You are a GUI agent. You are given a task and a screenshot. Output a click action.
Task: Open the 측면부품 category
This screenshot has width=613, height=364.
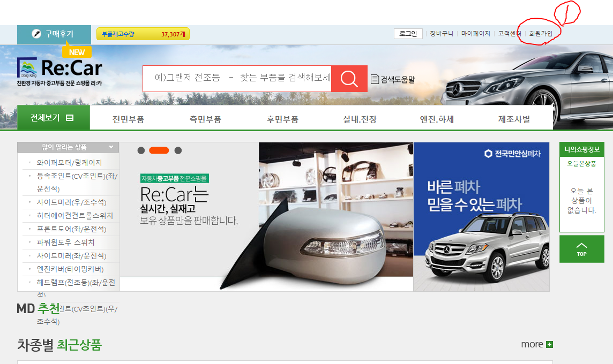205,119
